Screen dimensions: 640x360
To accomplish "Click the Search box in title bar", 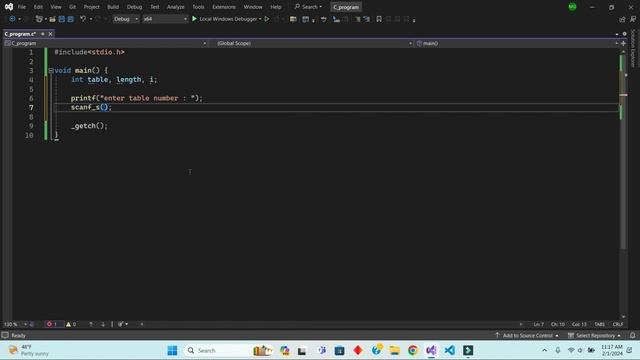I will coord(308,7).
